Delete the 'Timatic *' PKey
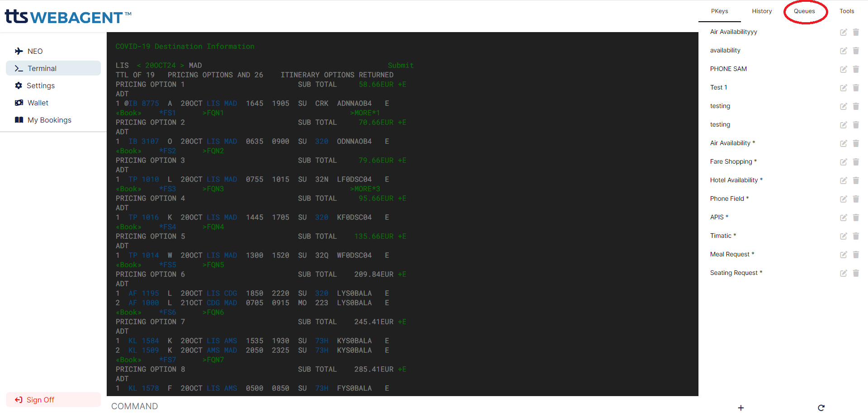 [x=856, y=236]
